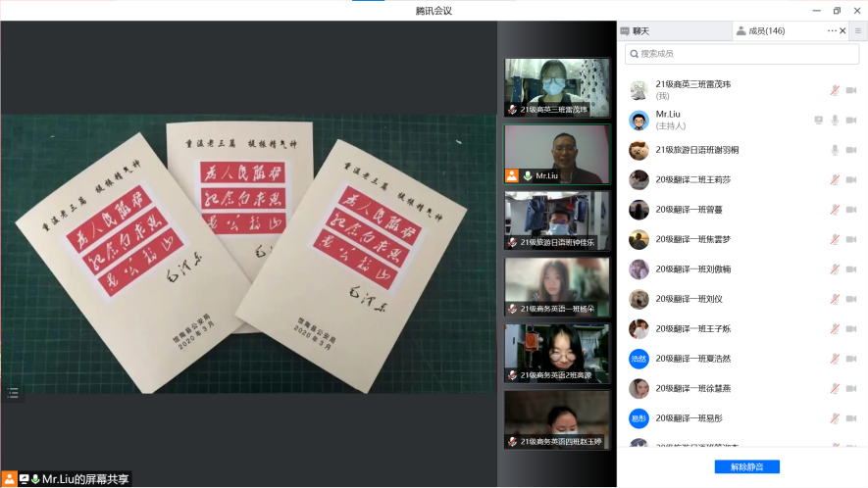Click muted mic icon for 20级翻译一班刘仪

coord(835,300)
